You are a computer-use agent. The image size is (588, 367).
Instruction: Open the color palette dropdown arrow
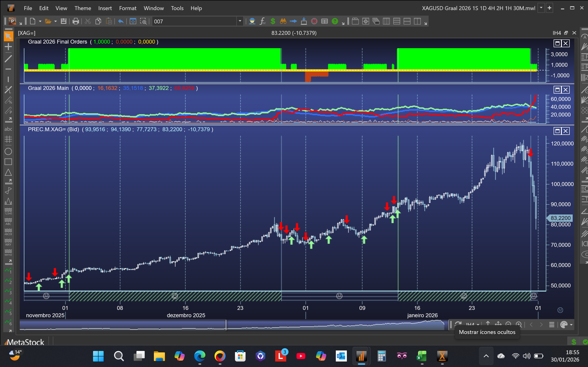pyautogui.click(x=571, y=325)
